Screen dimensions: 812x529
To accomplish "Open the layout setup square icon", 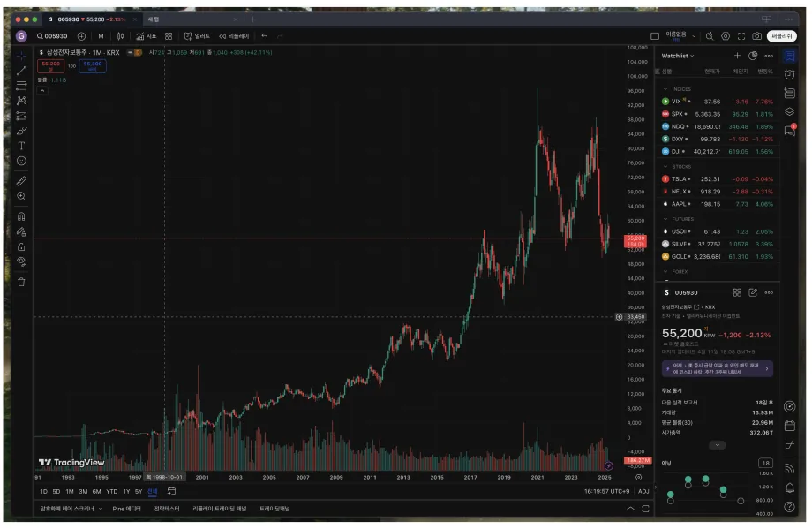I will click(655, 36).
